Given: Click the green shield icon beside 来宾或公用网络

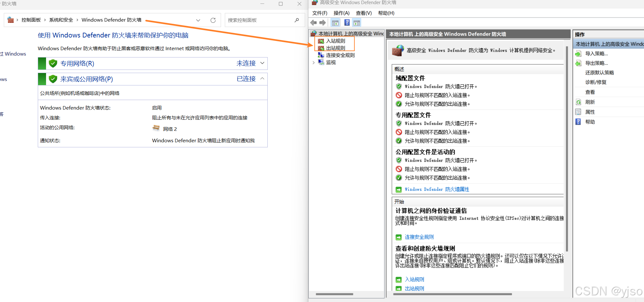Looking at the screenshot, I should point(53,79).
